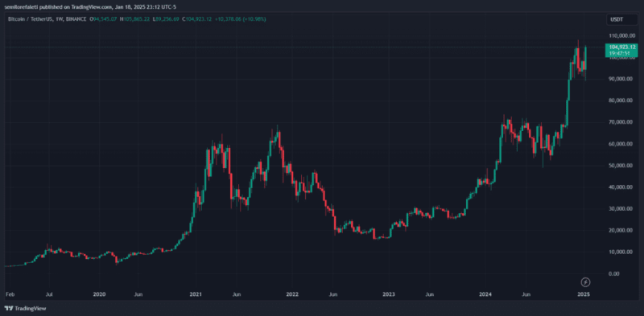Click the TradingView logo in the footer
644x316 pixels.
(25, 308)
